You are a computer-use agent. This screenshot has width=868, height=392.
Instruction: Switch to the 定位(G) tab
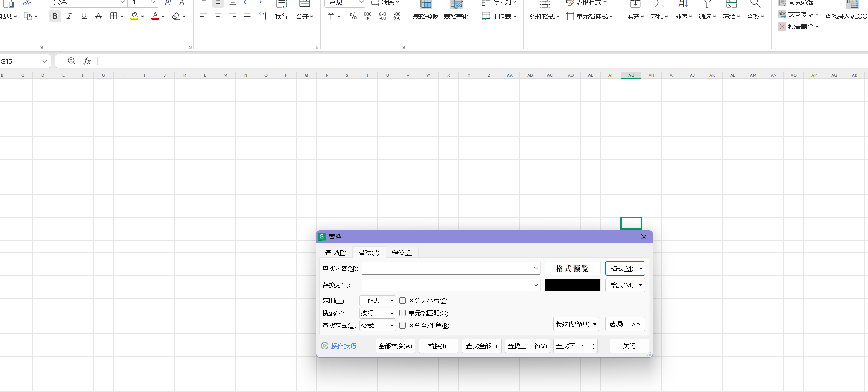[402, 253]
